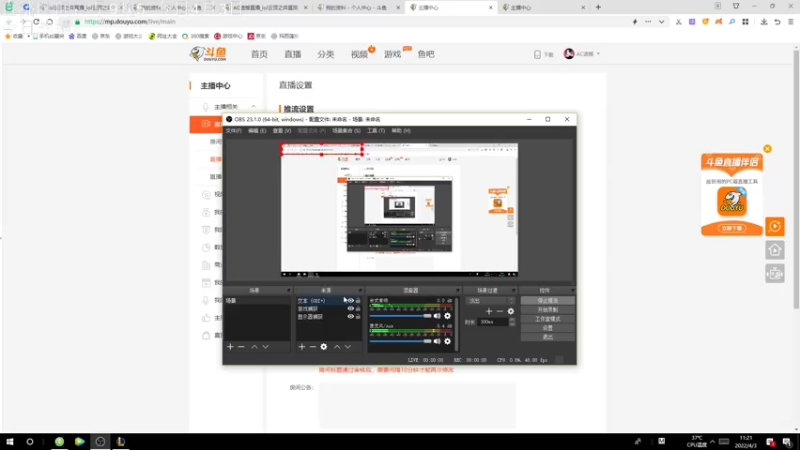
Task: Open the 文件(F) menu in OBS
Action: pyautogui.click(x=234, y=131)
